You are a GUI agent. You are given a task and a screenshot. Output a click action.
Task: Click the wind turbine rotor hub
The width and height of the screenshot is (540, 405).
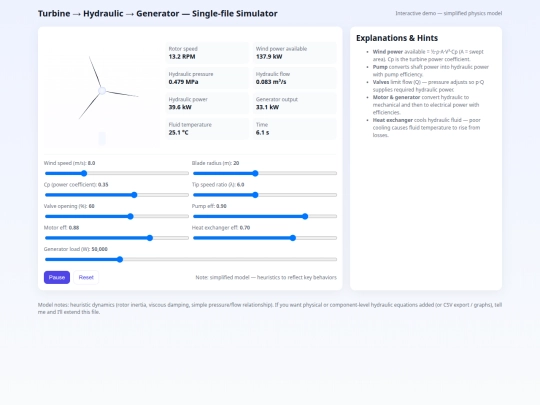pos(102,91)
